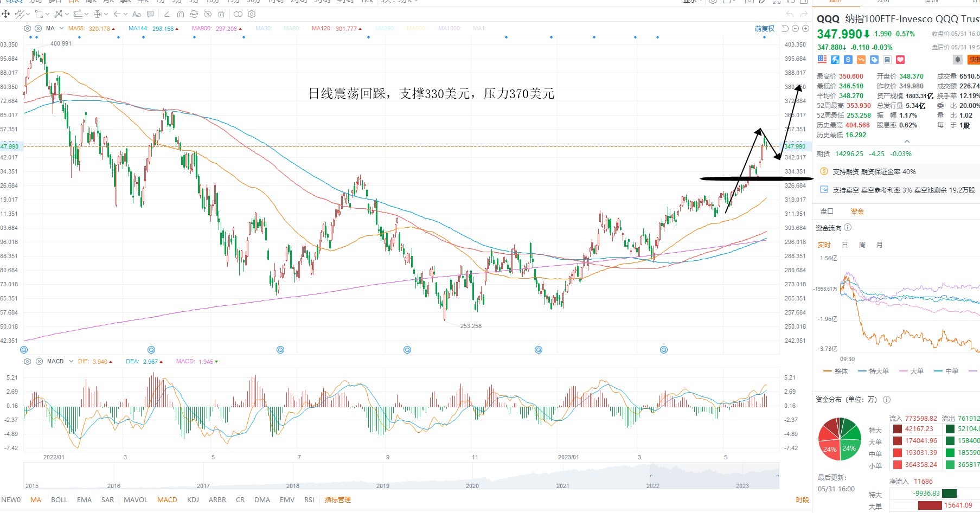Viewport: 980px width, 513px height.
Task: Switch to the BOLL indicator tab
Action: click(x=59, y=500)
